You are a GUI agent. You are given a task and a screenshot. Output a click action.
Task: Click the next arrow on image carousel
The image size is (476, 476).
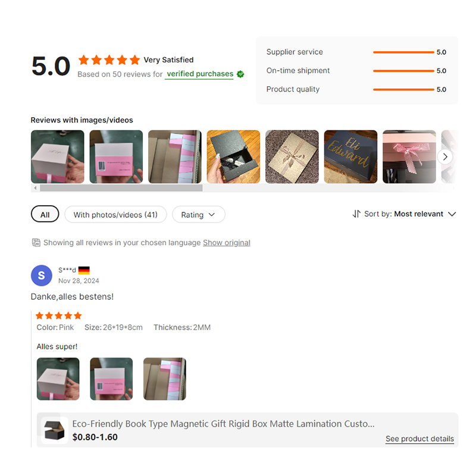point(445,157)
